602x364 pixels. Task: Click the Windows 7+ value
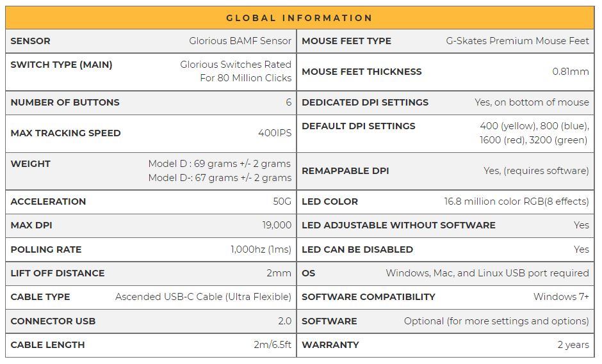pos(561,297)
